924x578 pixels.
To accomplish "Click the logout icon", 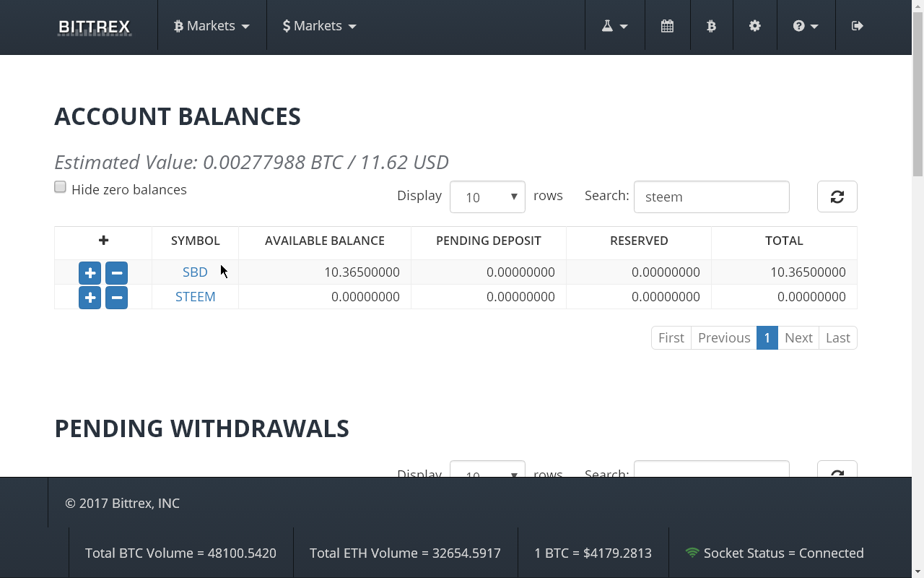I will coord(857,26).
